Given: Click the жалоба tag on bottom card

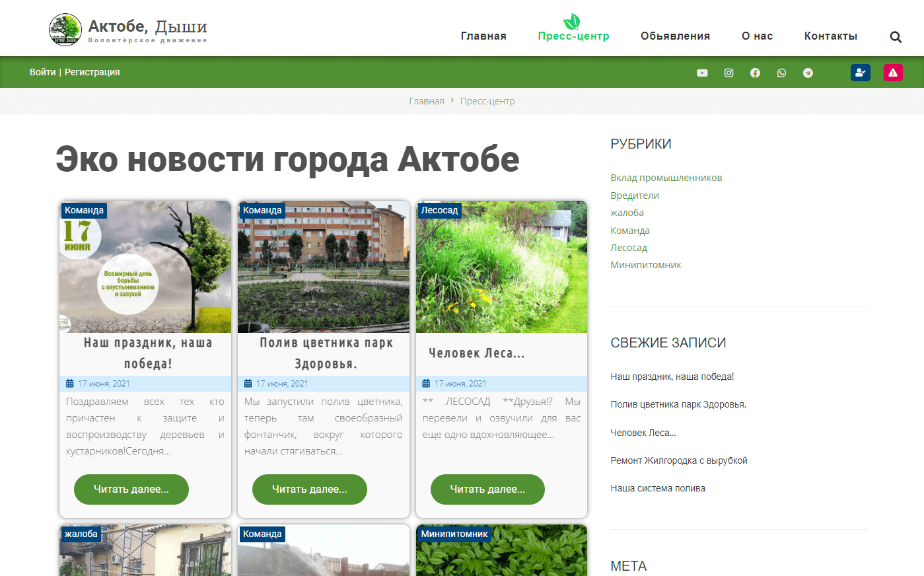Looking at the screenshot, I should pyautogui.click(x=81, y=534).
